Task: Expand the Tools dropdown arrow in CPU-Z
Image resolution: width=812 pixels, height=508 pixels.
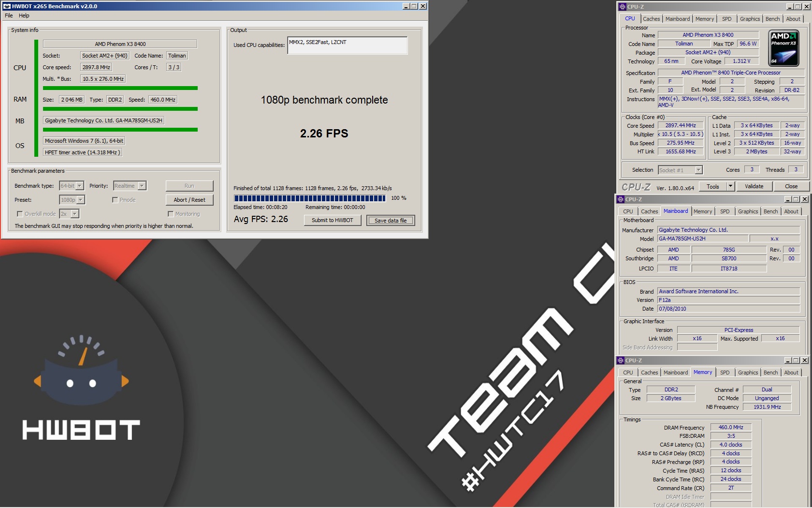Action: [731, 186]
